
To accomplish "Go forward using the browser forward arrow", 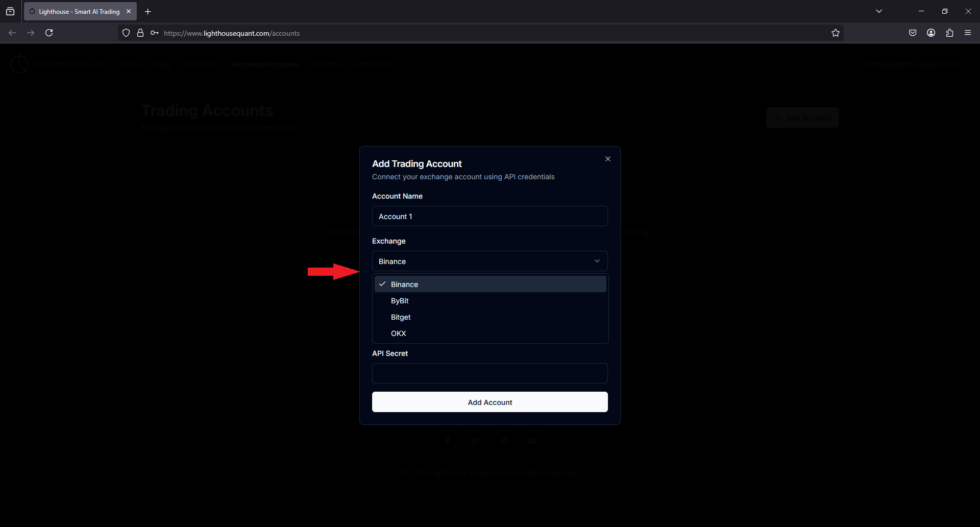I will (x=31, y=33).
